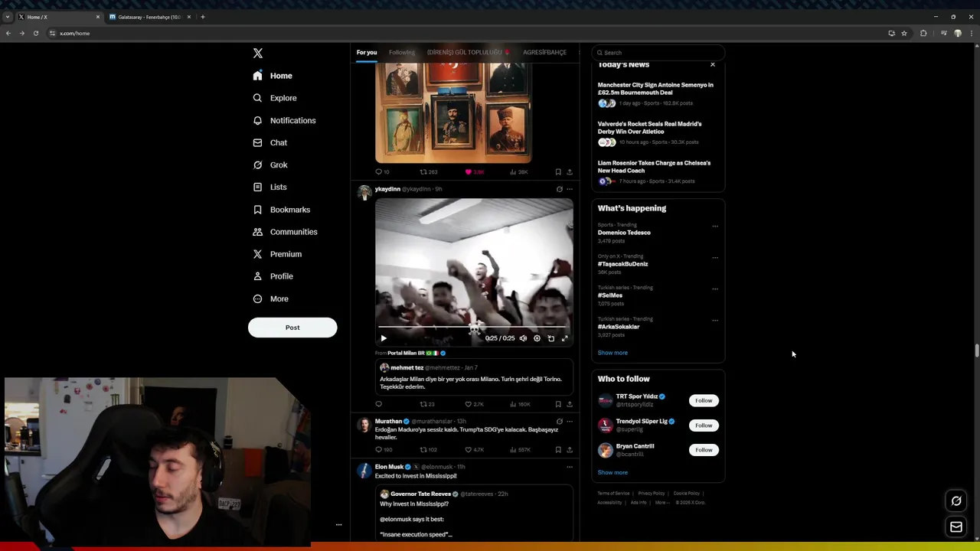Toggle picture-in-picture on video

[550, 338]
